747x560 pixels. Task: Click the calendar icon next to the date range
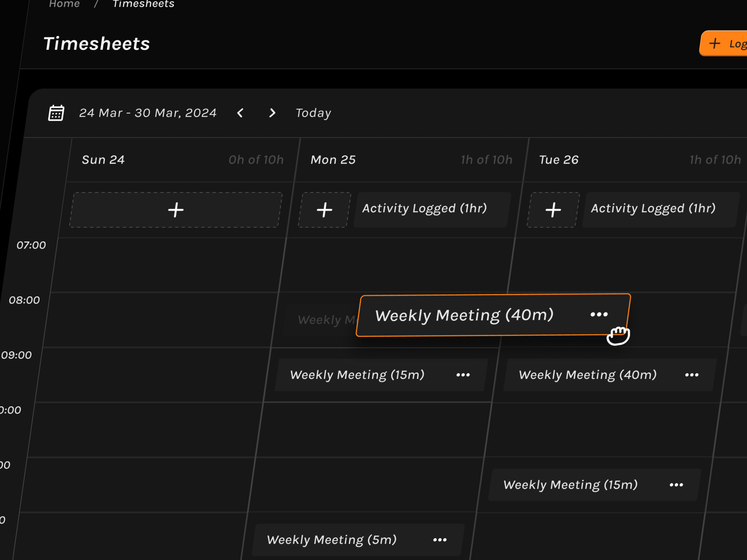(56, 113)
